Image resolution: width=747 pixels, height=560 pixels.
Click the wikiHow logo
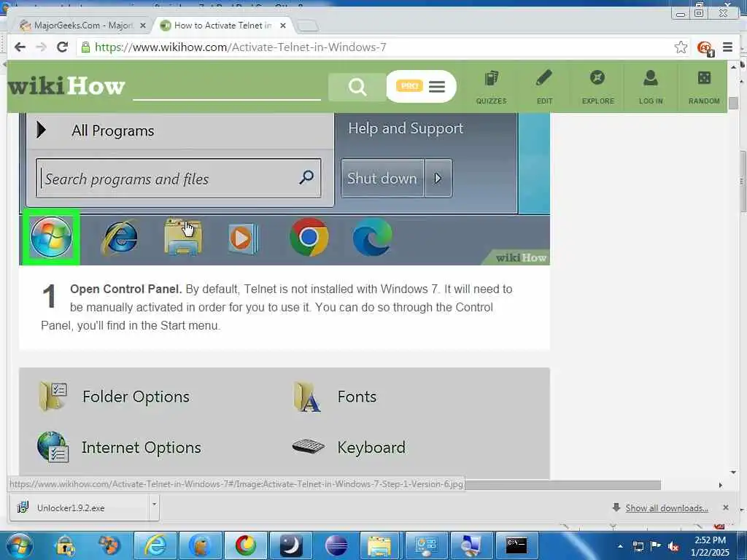coord(66,86)
